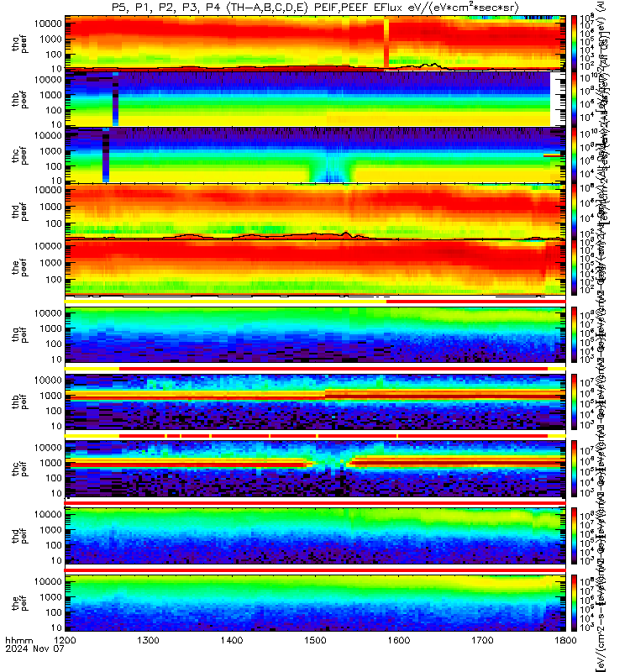Image resolution: width=630 pixels, height=672 pixels.
Task: Click the 'thc peef' panel label
Action: click(19, 155)
